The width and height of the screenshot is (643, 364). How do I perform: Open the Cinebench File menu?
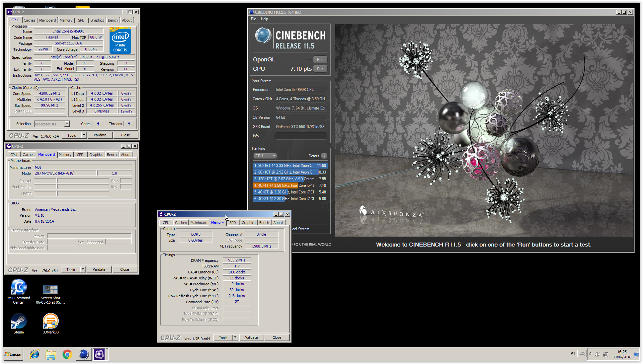253,19
